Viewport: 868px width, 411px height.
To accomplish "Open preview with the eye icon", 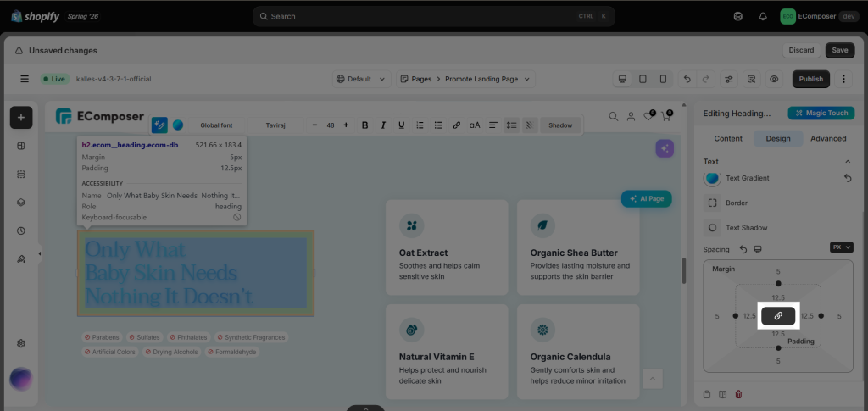I will click(x=774, y=79).
